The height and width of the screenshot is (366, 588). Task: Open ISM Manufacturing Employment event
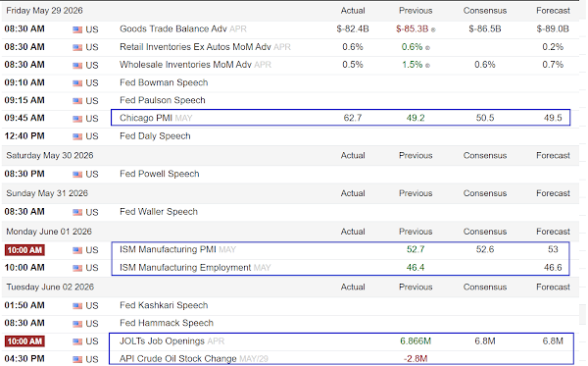[185, 268]
